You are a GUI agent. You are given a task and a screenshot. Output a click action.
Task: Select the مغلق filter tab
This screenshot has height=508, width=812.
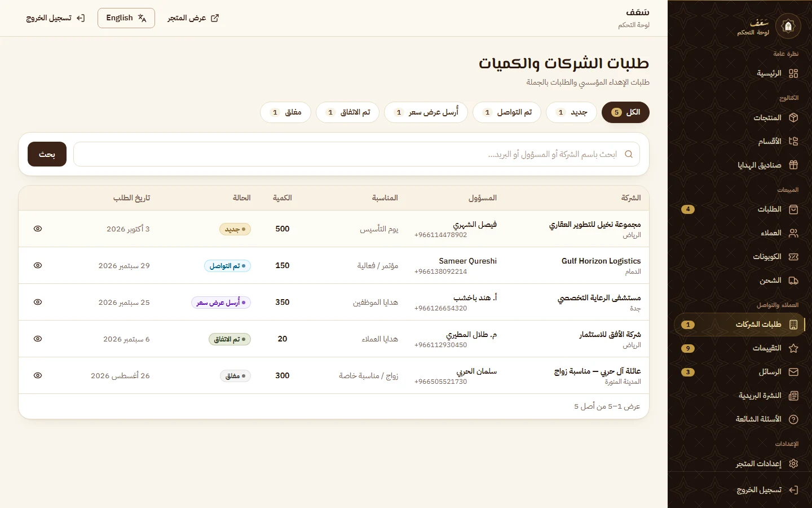[285, 112]
